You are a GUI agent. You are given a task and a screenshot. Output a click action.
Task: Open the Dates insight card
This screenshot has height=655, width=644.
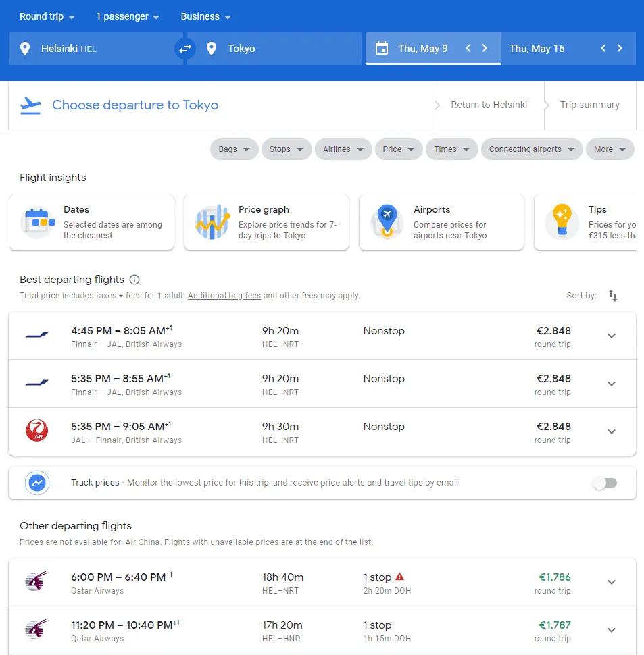91,222
